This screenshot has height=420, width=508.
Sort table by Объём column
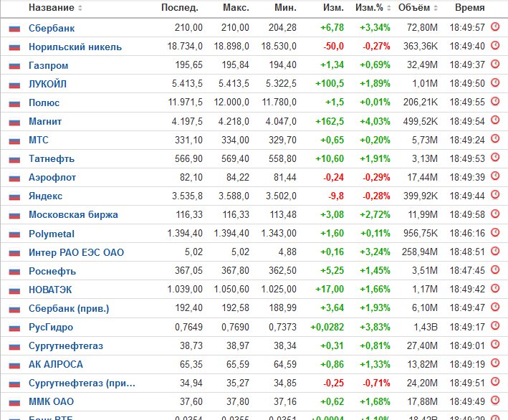coord(436,8)
